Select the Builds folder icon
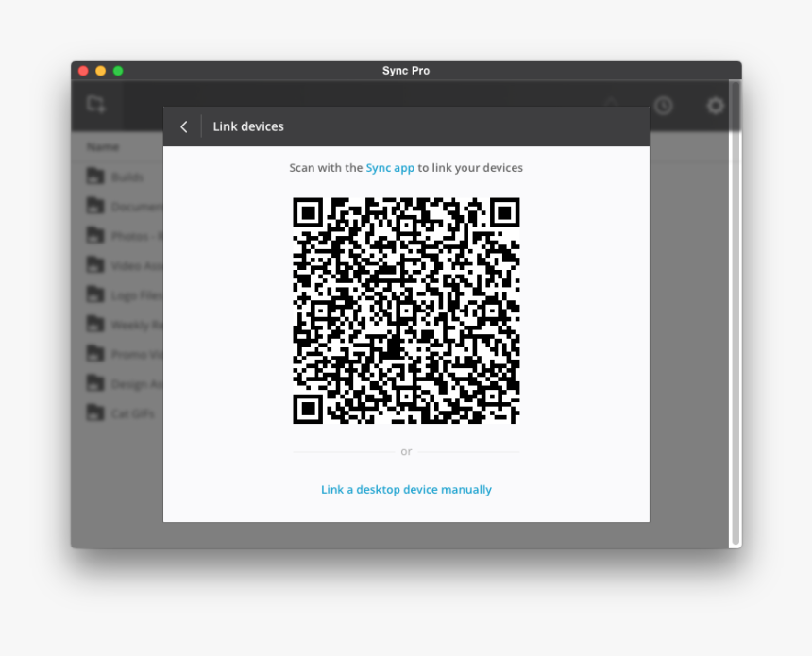Viewport: 812px width, 656px height. click(95, 177)
